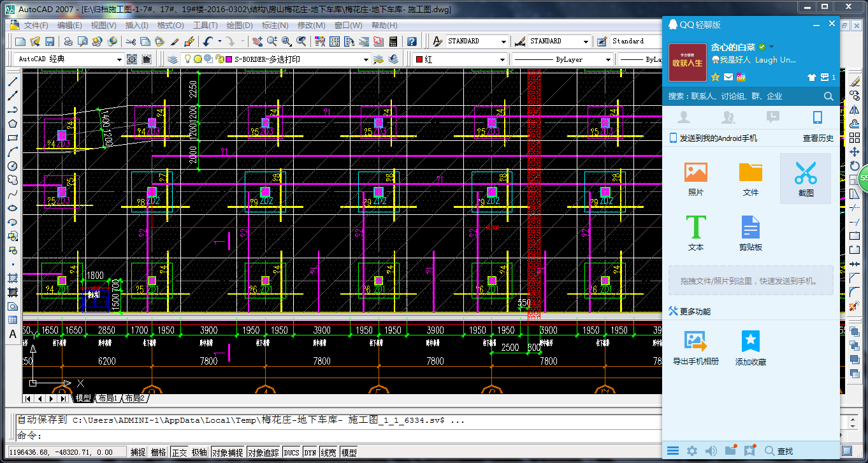Open AutoCAD Help question icon

coord(412,41)
